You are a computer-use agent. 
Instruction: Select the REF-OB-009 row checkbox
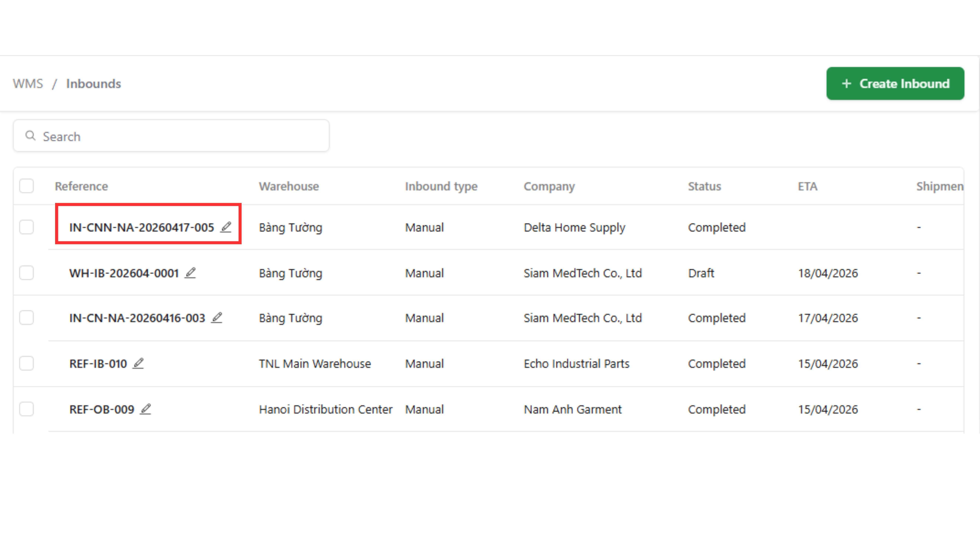coord(27,409)
